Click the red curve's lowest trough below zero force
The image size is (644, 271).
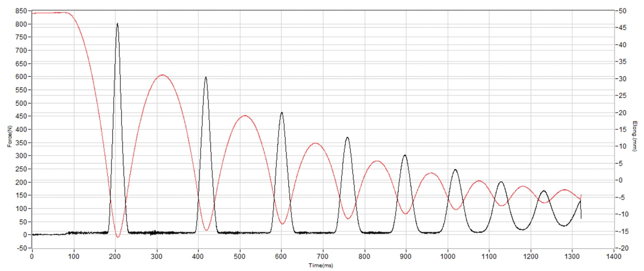click(x=118, y=237)
